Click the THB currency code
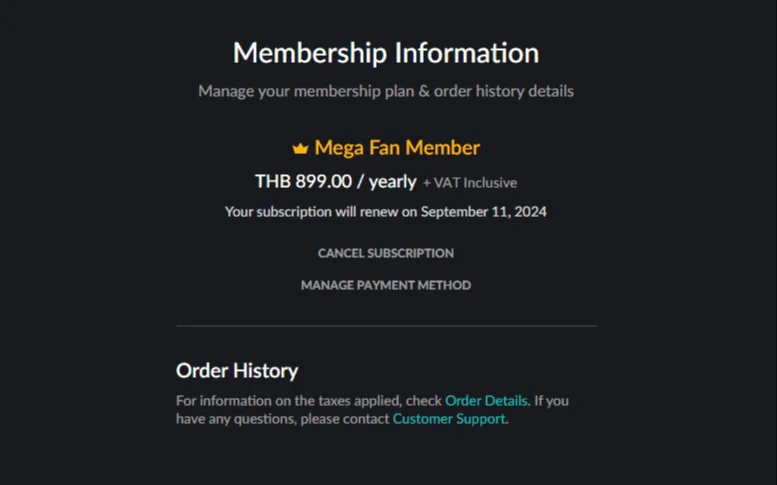 coord(273,181)
